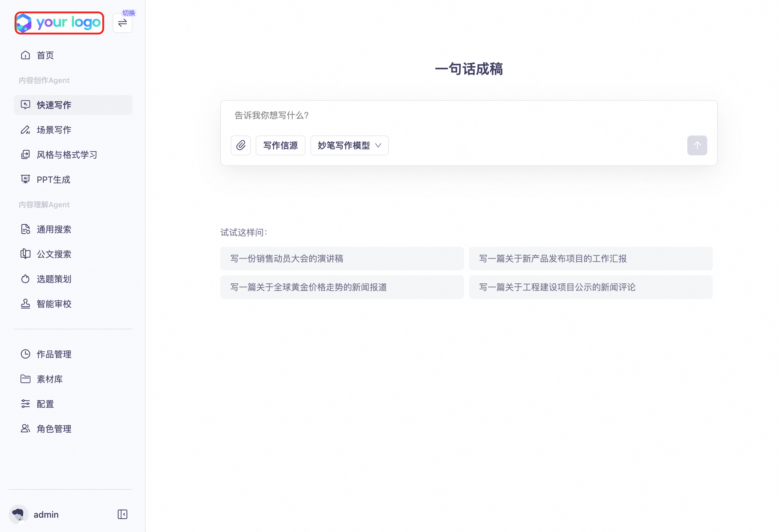
Task: Click the 'your logo' image
Action: pos(59,23)
